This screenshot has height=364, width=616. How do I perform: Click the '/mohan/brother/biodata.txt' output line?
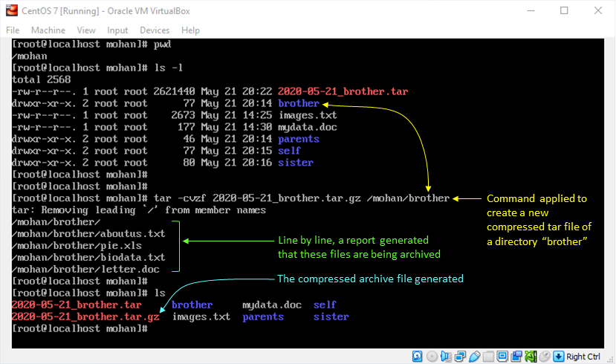88,258
